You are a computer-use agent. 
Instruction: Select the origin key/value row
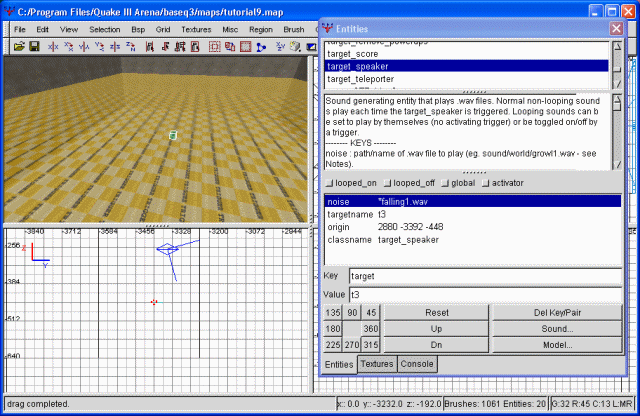473,227
